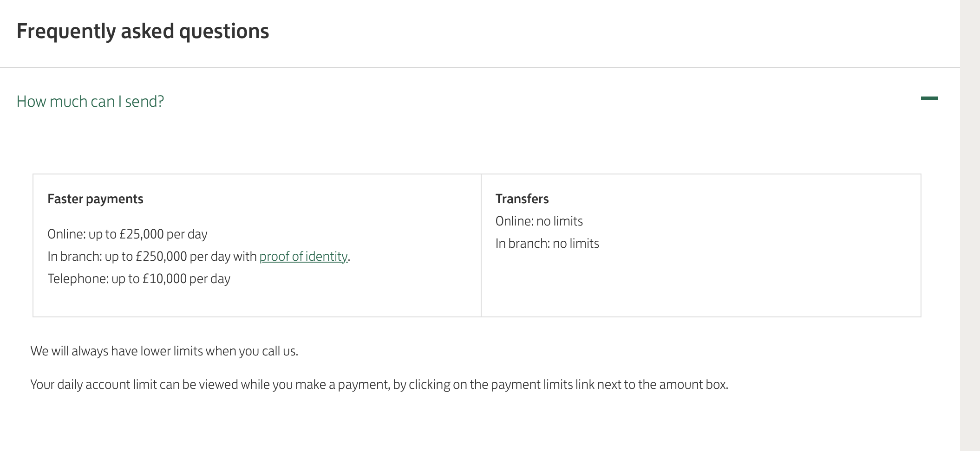Click the 'Online: up to £25,000 per day' line
The image size is (980, 451).
pyautogui.click(x=127, y=234)
